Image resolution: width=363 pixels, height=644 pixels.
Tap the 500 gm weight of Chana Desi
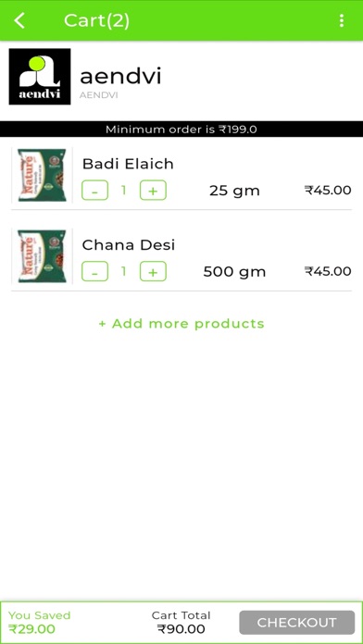click(x=234, y=272)
